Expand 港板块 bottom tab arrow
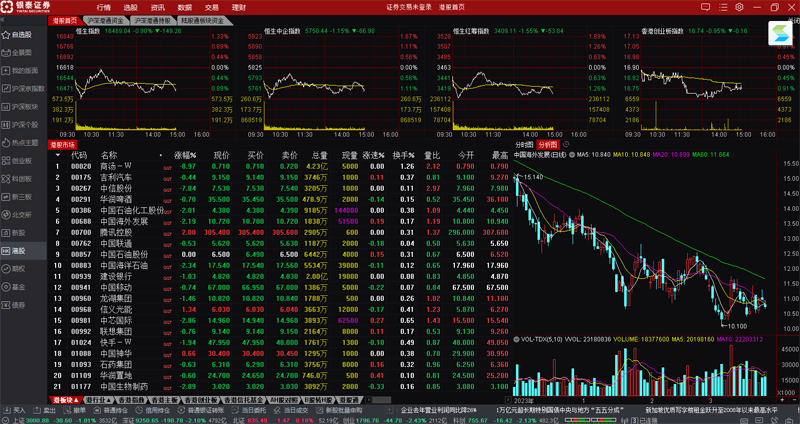This screenshot has height=424, width=800. pyautogui.click(x=77, y=401)
